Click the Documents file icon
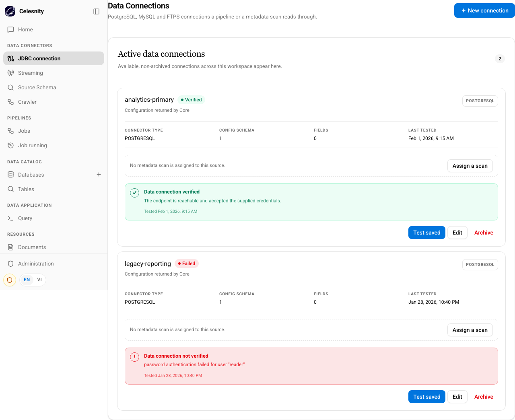The height and width of the screenshot is (420, 515). pyautogui.click(x=11, y=247)
